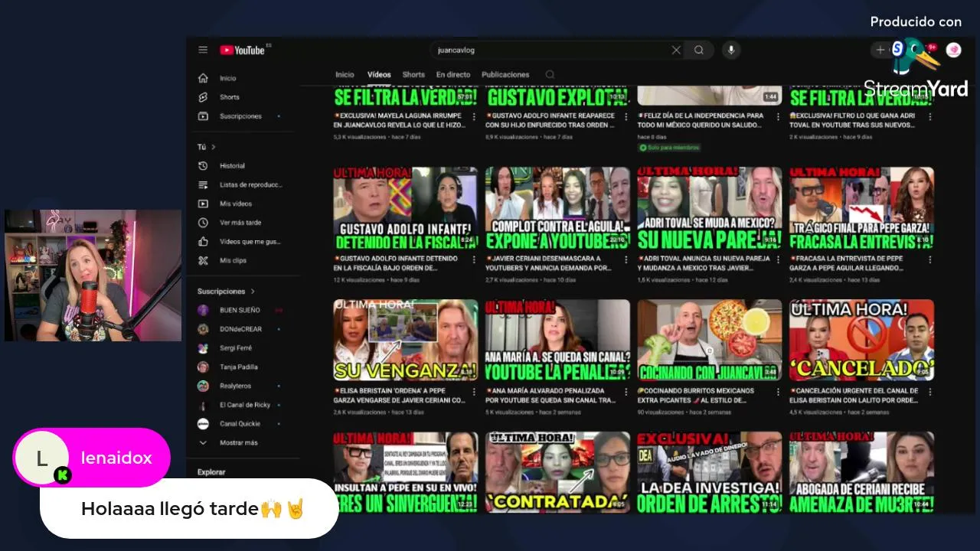This screenshot has height=551, width=980.
Task: Open options menu for Adri Toval anuncia video
Action: pyautogui.click(x=779, y=259)
